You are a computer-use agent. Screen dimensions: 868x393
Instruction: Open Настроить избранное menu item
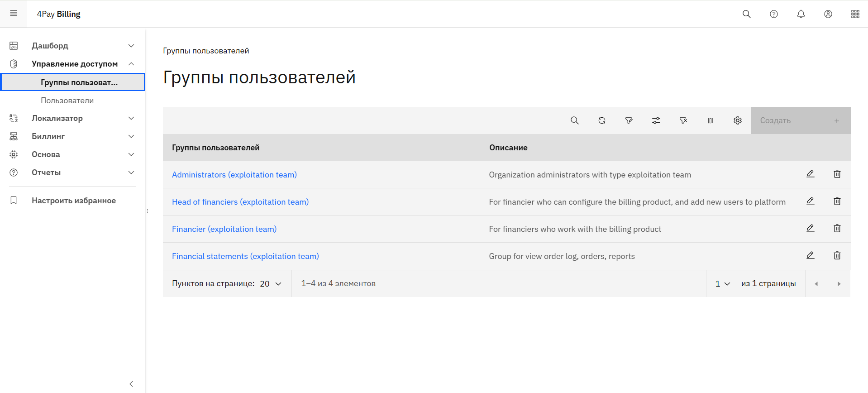click(73, 201)
